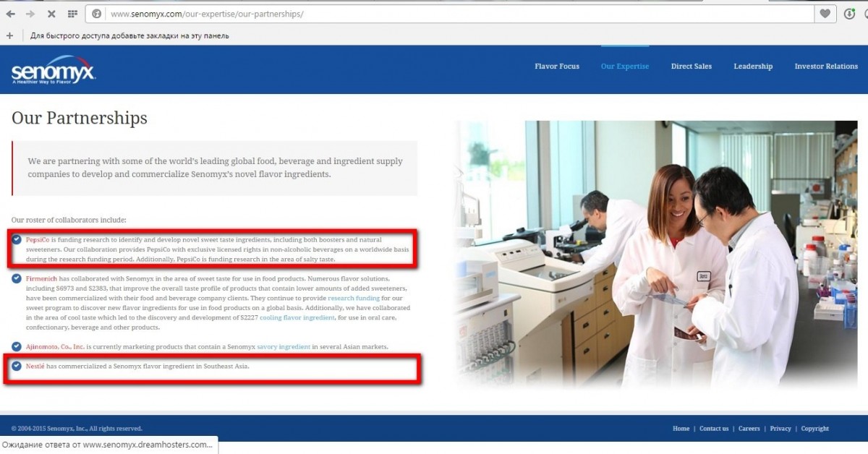Viewport: 868px width, 454px height.
Task: Click inside the address bar URL
Action: click(x=207, y=14)
